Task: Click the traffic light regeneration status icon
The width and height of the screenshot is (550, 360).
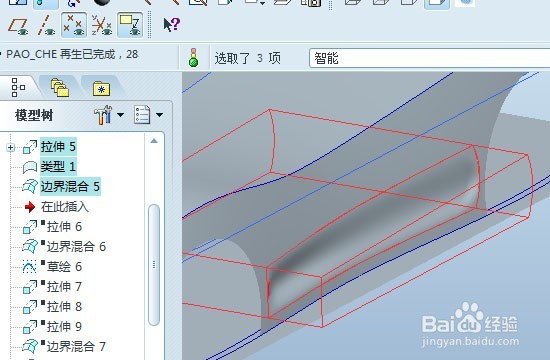Action: pyautogui.click(x=193, y=58)
